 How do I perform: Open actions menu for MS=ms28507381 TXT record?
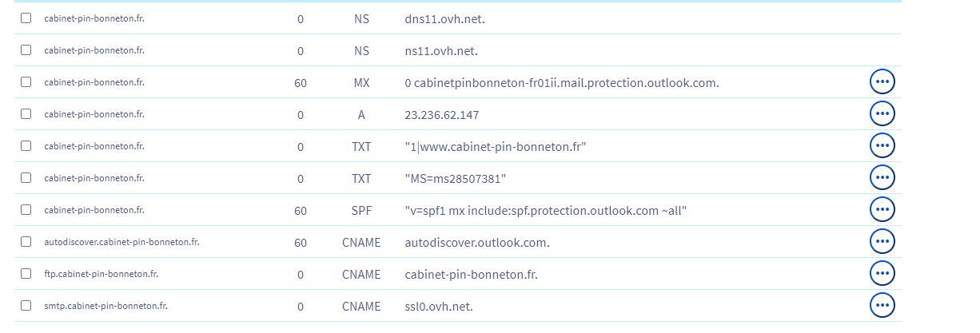pyautogui.click(x=882, y=177)
